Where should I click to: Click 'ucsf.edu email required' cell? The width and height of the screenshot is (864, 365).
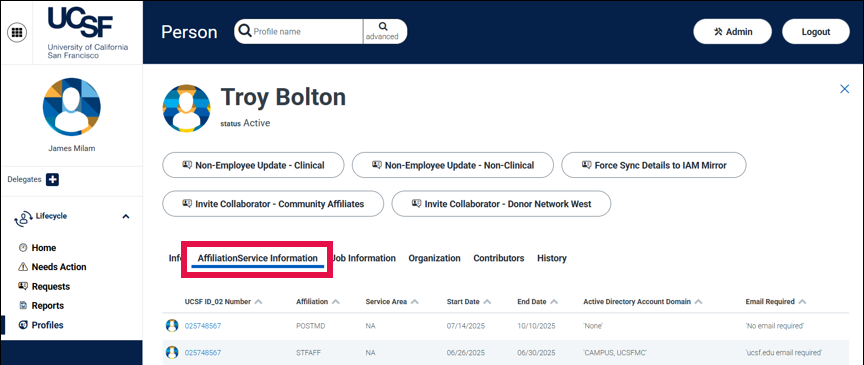[x=784, y=352]
